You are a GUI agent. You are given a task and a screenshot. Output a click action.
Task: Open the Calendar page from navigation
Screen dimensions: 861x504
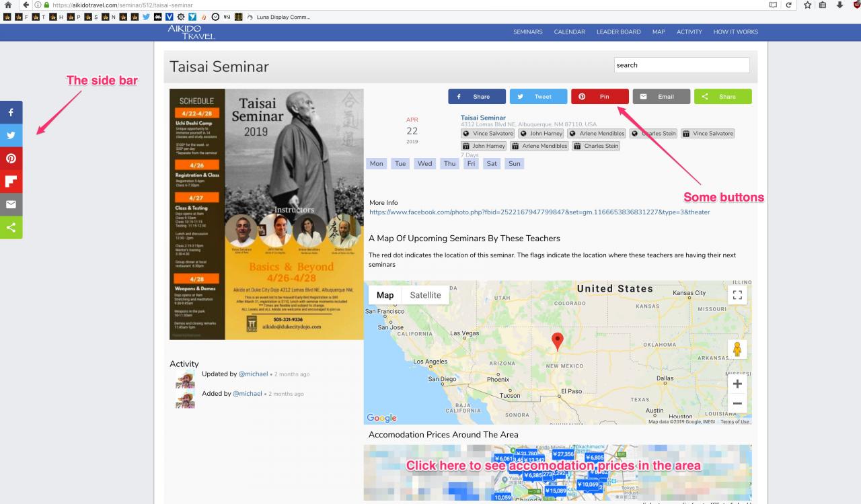click(569, 32)
